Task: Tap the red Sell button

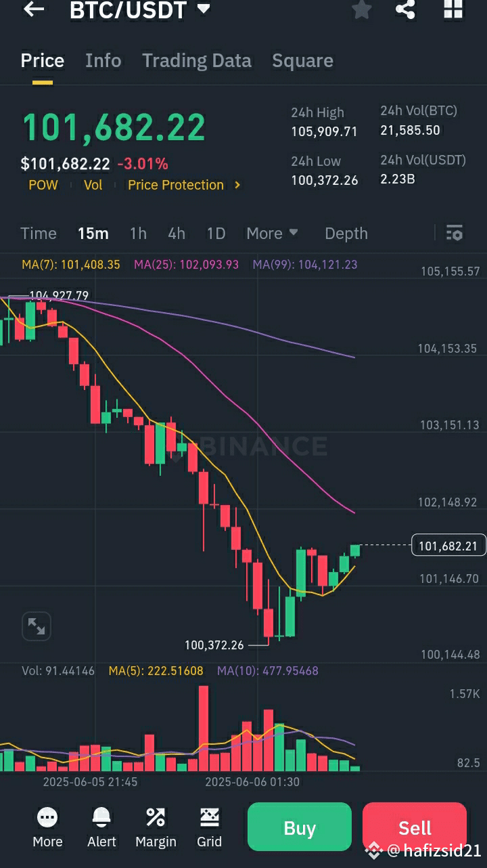Action: [x=415, y=828]
